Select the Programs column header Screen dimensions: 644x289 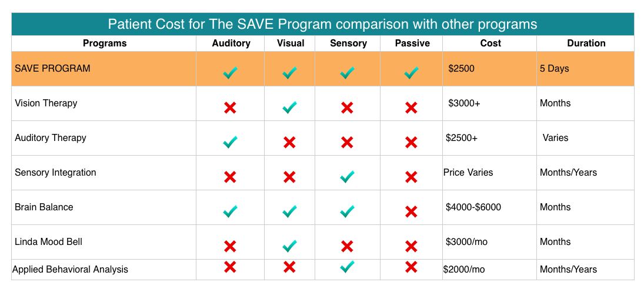[x=105, y=43]
